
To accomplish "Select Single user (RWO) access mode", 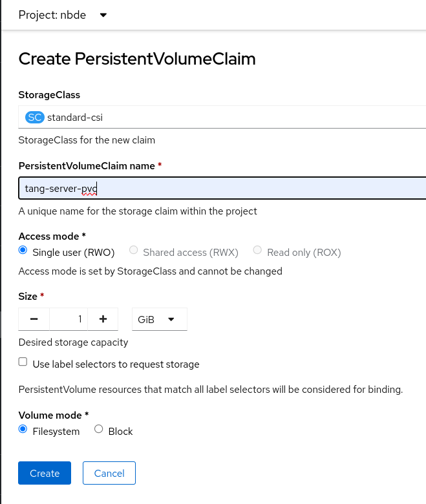I will pyautogui.click(x=23, y=251).
